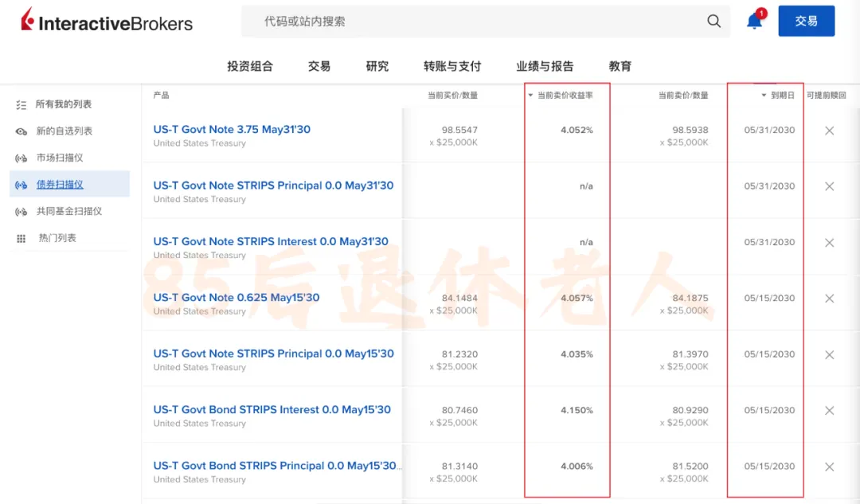
Task: Open the notification bell
Action: [x=755, y=21]
